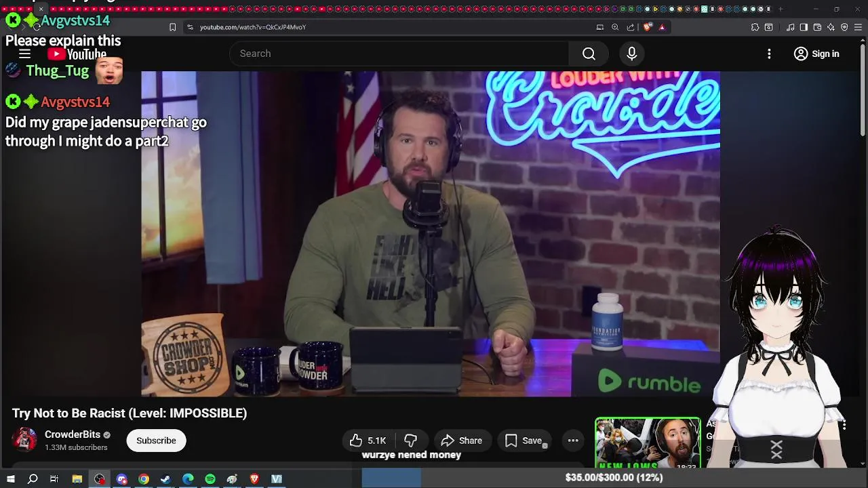Save video to playlist
This screenshot has height=488, width=868.
tap(524, 441)
